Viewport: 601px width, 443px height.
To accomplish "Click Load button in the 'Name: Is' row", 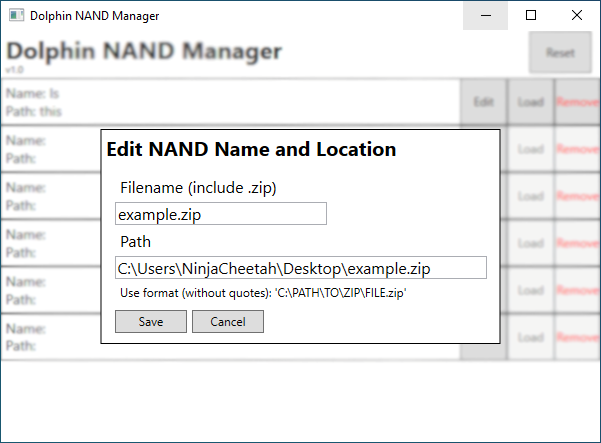I will (531, 102).
